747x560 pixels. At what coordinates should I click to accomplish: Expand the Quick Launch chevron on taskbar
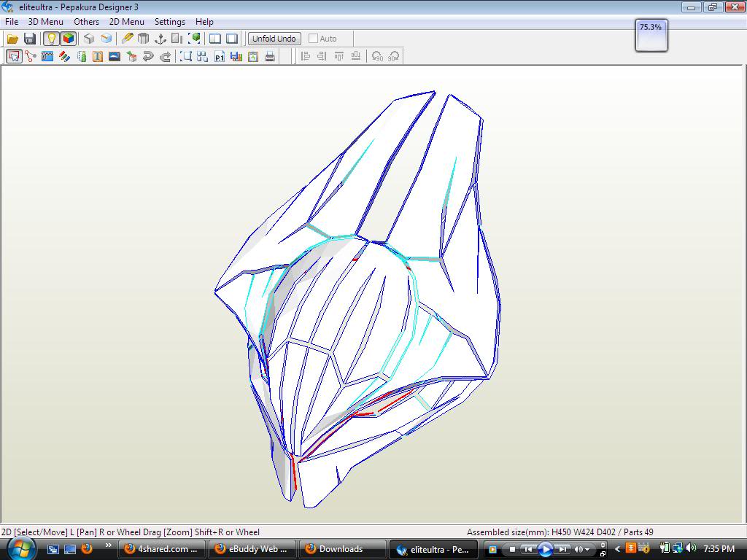pyautogui.click(x=108, y=545)
